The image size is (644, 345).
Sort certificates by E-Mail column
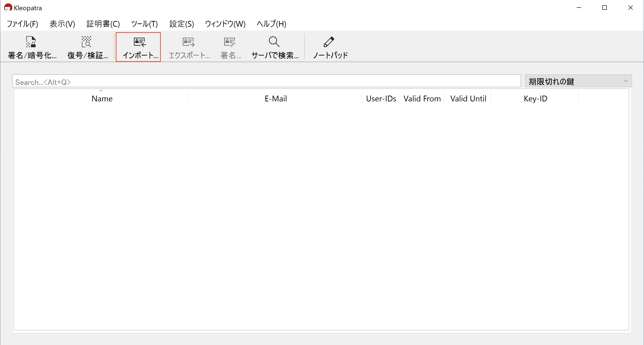tap(275, 99)
